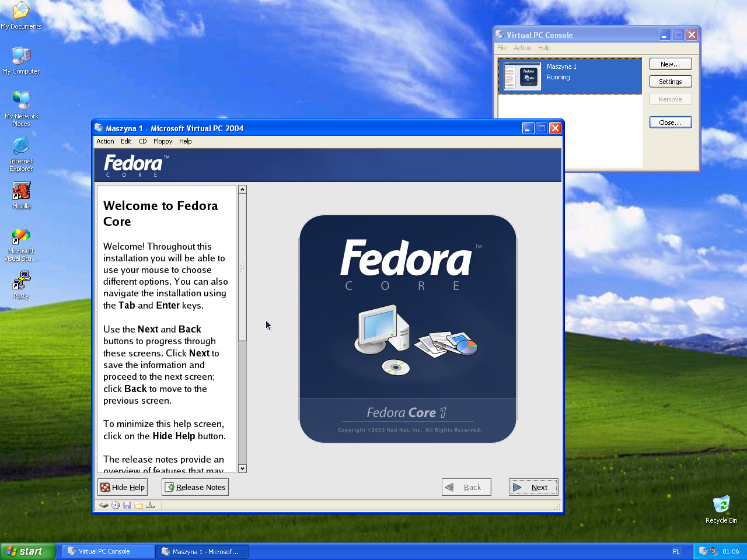Open Settings in Virtual PC Console
The height and width of the screenshot is (560, 747).
(x=671, y=82)
